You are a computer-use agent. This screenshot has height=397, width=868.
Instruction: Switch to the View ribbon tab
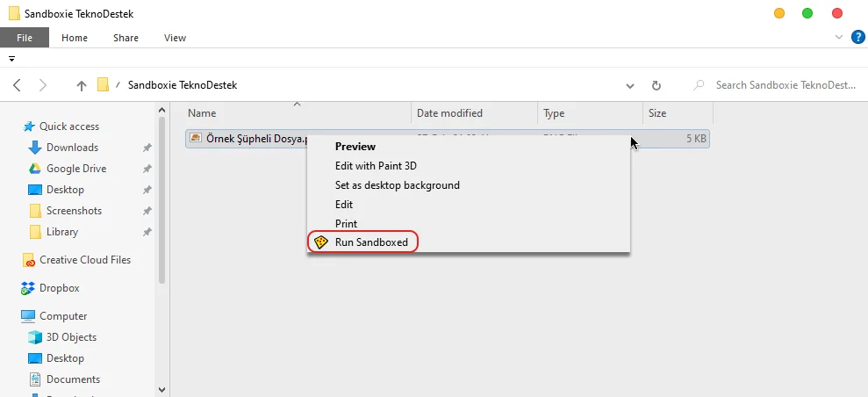pos(175,38)
